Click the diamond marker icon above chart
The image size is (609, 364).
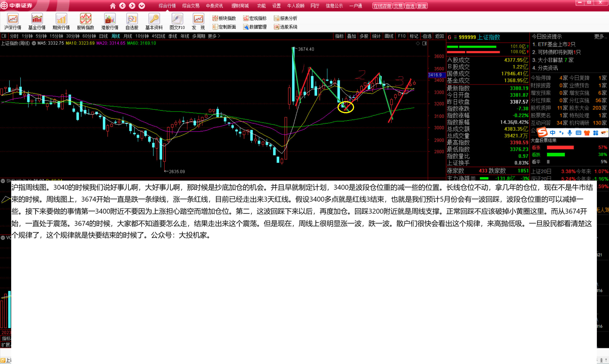(x=418, y=43)
